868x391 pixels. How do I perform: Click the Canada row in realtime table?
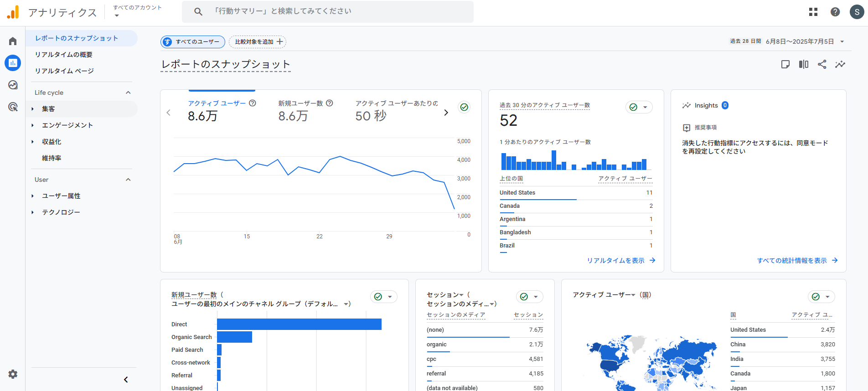[576, 206]
